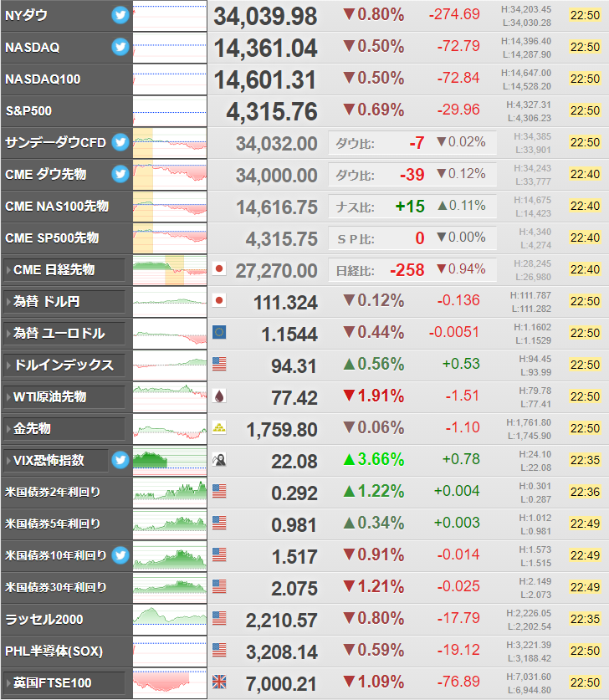Click the Twitter icon in the NYダウ row
Viewport: 609px width, 700px height.
(x=120, y=15)
